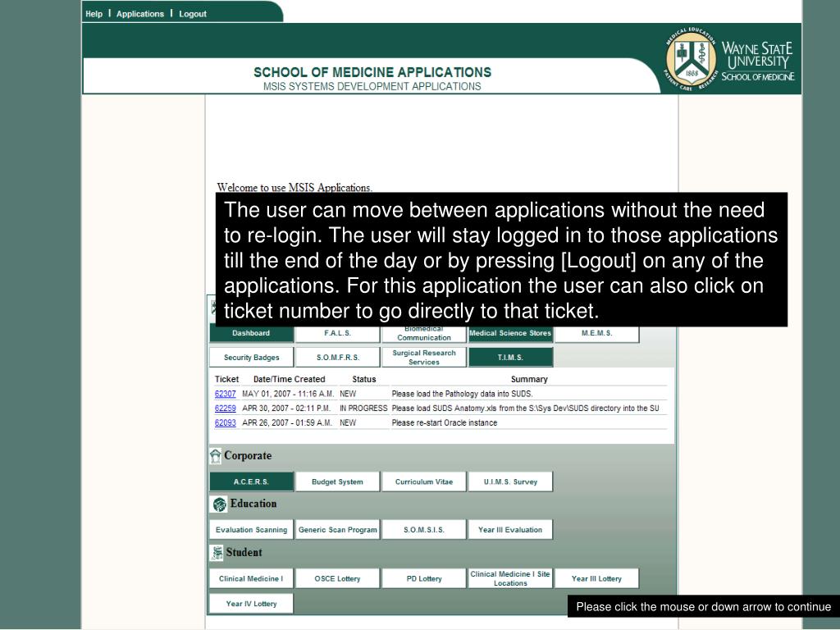This screenshot has height=630, width=840.
Task: Open the Help menu link
Action: point(94,14)
